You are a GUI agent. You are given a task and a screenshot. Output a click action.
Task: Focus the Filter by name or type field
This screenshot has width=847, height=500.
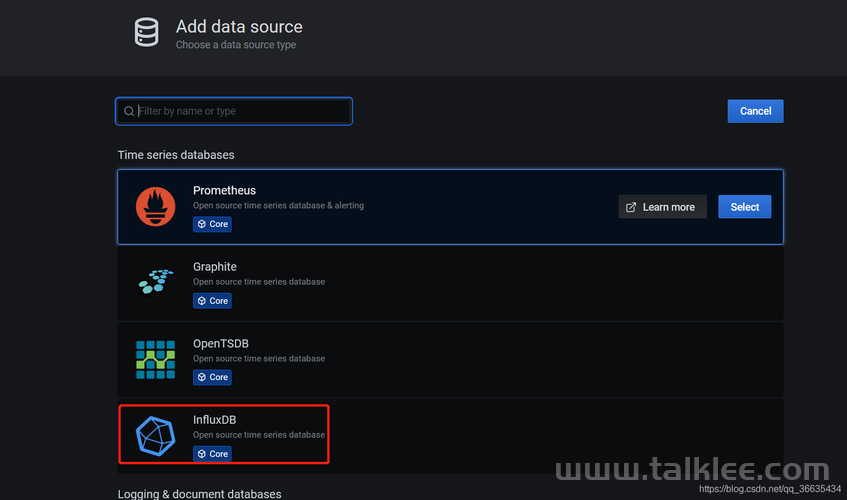click(x=234, y=111)
